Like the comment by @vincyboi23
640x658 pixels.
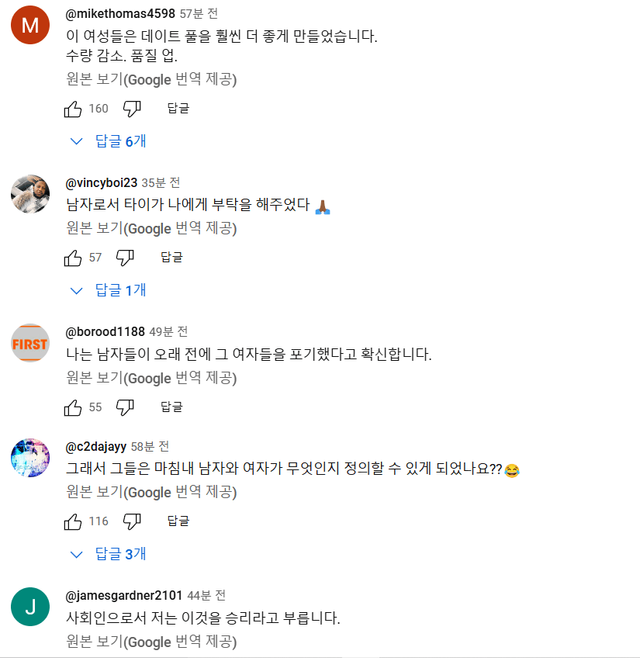point(73,257)
